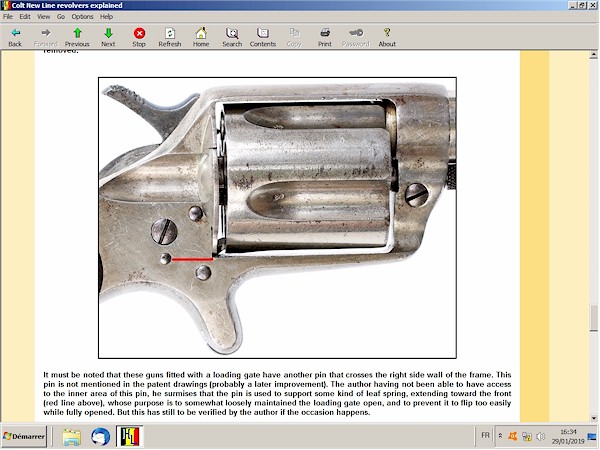Advance to the Next page
600x450 pixels.
coord(108,38)
